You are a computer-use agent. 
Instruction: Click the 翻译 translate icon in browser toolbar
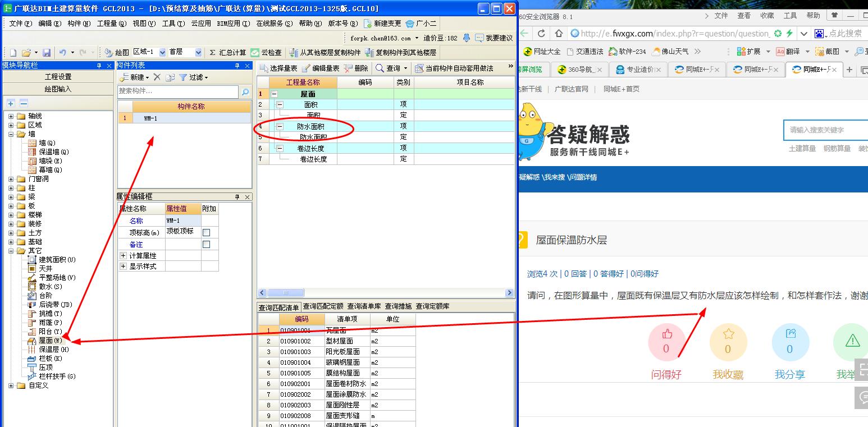click(780, 51)
